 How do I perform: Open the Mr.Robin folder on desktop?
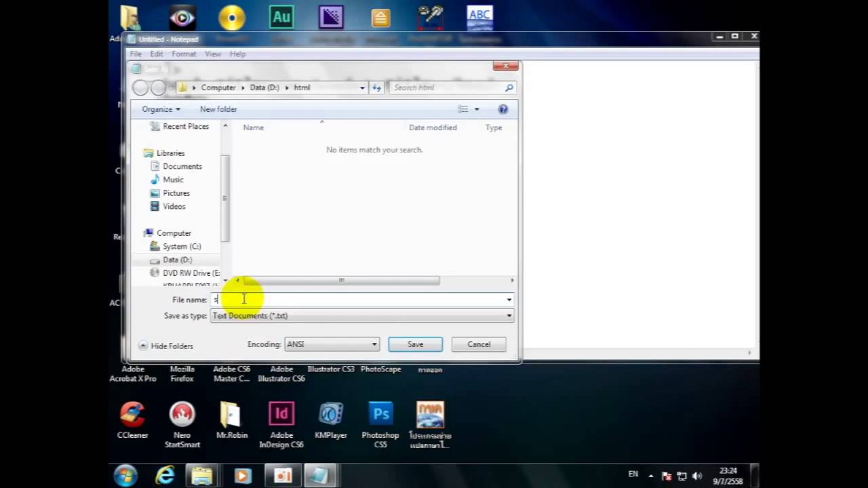pos(231,420)
